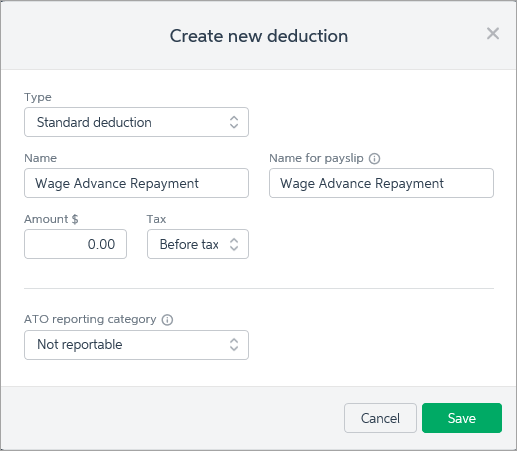517x451 pixels.
Task: Click the Create new deduction title
Action: click(x=259, y=36)
